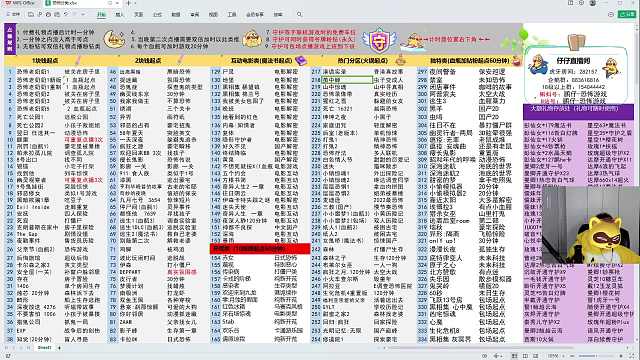
Task: Click the red highlighted category header row
Action: (260, 248)
